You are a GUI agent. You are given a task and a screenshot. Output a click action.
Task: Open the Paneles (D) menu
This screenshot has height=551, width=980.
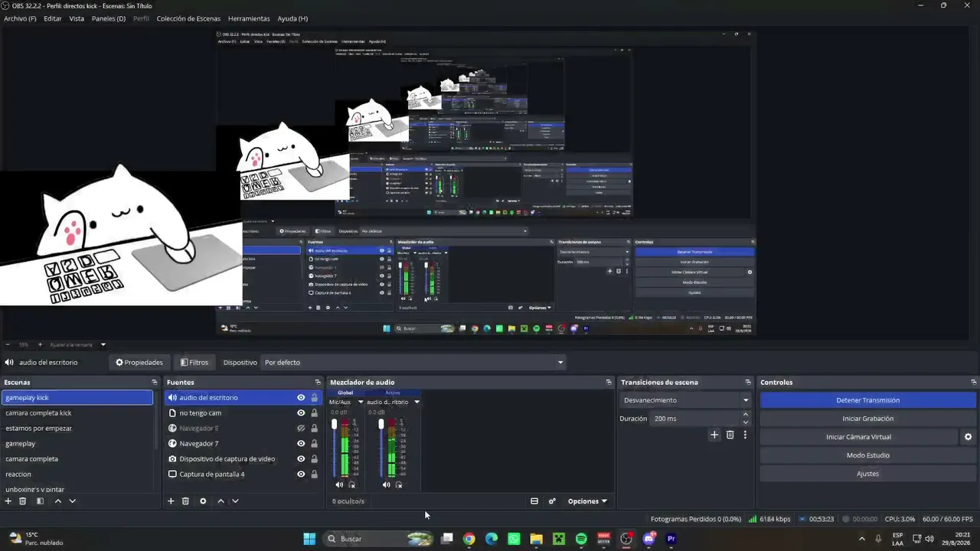[x=109, y=18]
